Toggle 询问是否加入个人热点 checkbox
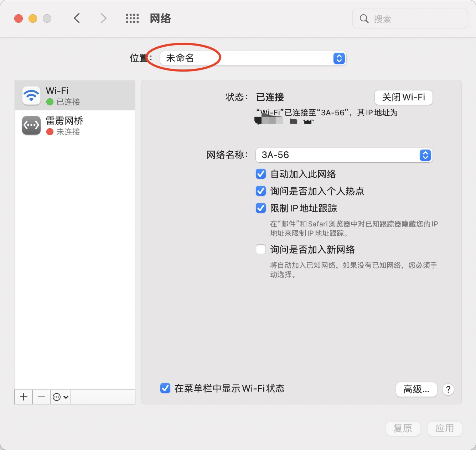This screenshot has width=476, height=450. pos(261,191)
